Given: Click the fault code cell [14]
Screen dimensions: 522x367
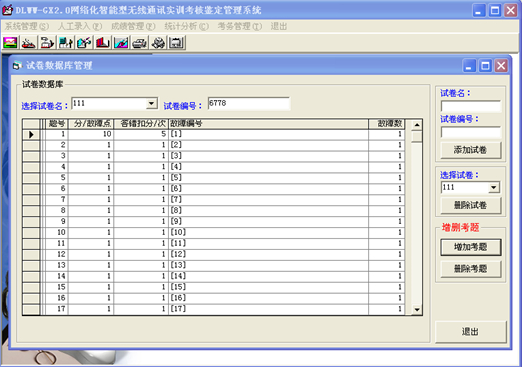Looking at the screenshot, I should (269, 277).
